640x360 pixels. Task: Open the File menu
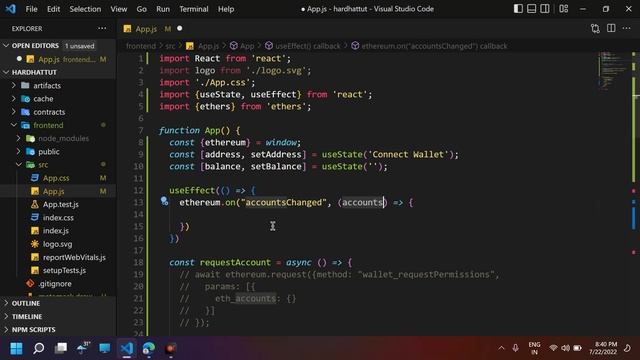[31, 9]
